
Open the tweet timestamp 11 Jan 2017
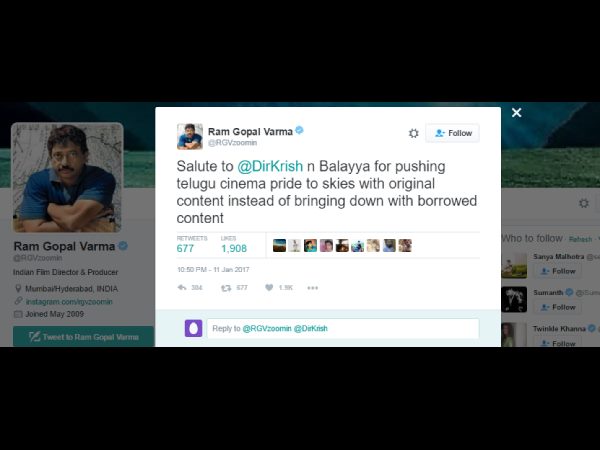(x=213, y=270)
